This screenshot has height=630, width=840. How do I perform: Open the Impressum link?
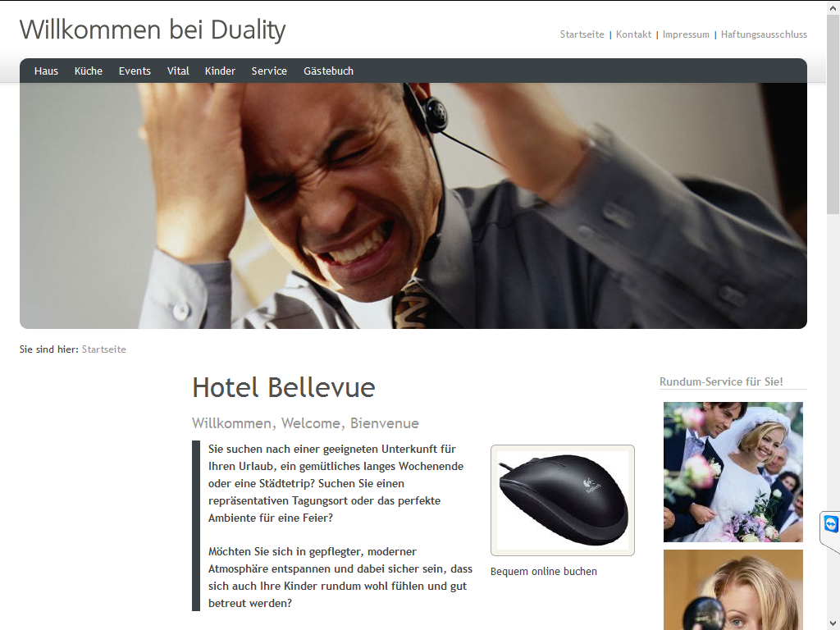686,34
